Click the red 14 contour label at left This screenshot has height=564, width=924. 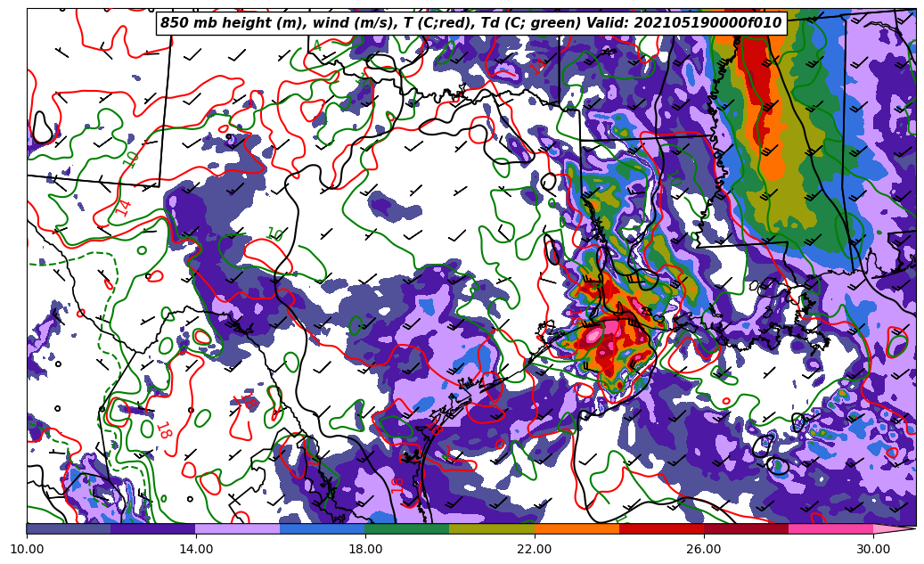pos(123,207)
